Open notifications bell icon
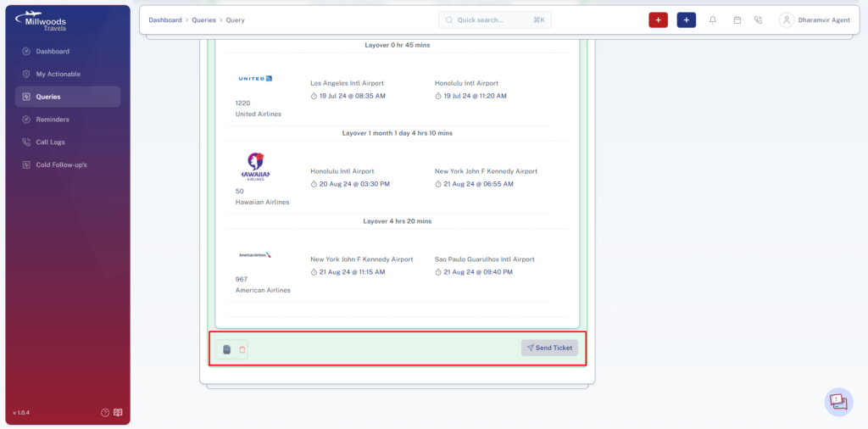This screenshot has height=429, width=868. click(x=713, y=20)
